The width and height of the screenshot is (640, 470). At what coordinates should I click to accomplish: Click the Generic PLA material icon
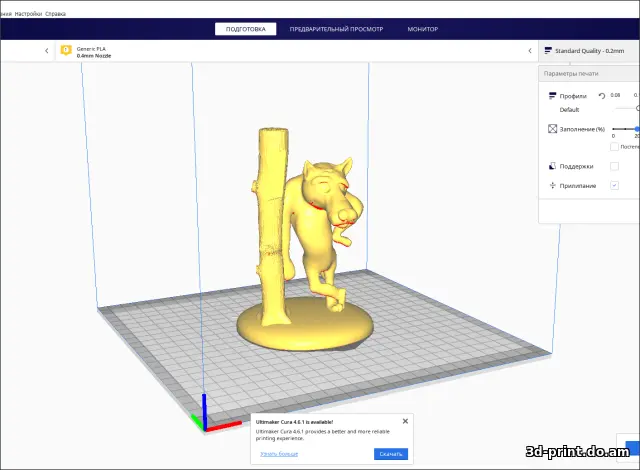point(66,50)
